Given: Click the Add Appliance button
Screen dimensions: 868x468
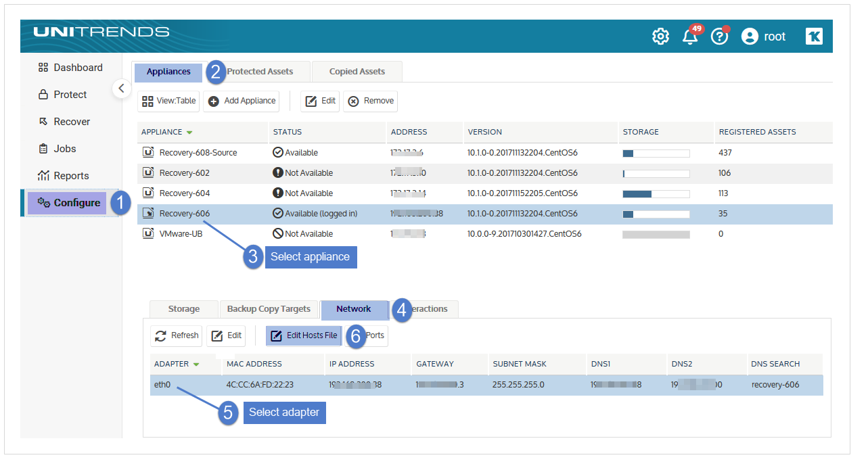Looking at the screenshot, I should (242, 101).
